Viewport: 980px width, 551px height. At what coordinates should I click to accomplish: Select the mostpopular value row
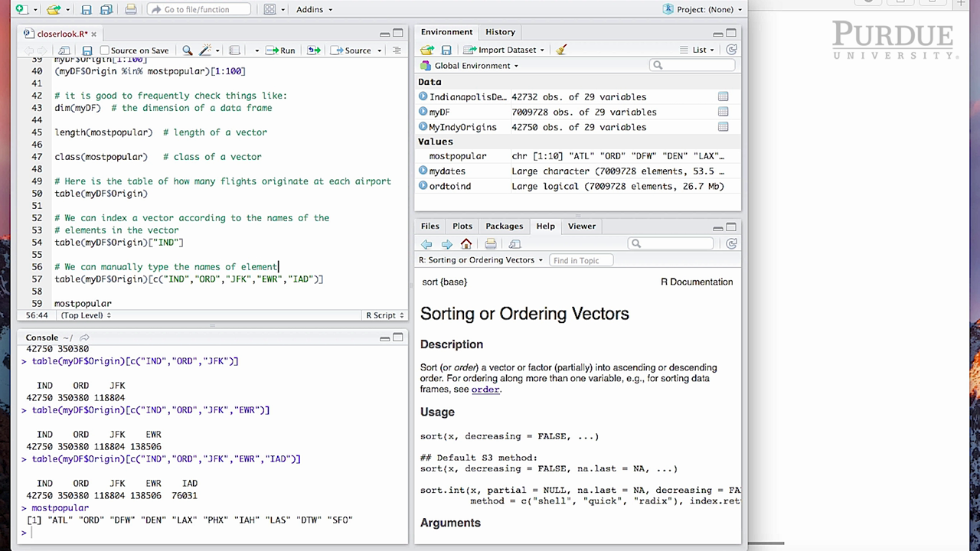577,156
